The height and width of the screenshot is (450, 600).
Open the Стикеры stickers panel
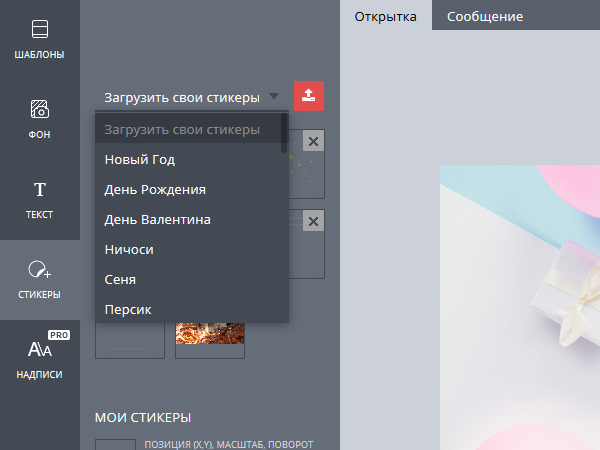[39, 280]
